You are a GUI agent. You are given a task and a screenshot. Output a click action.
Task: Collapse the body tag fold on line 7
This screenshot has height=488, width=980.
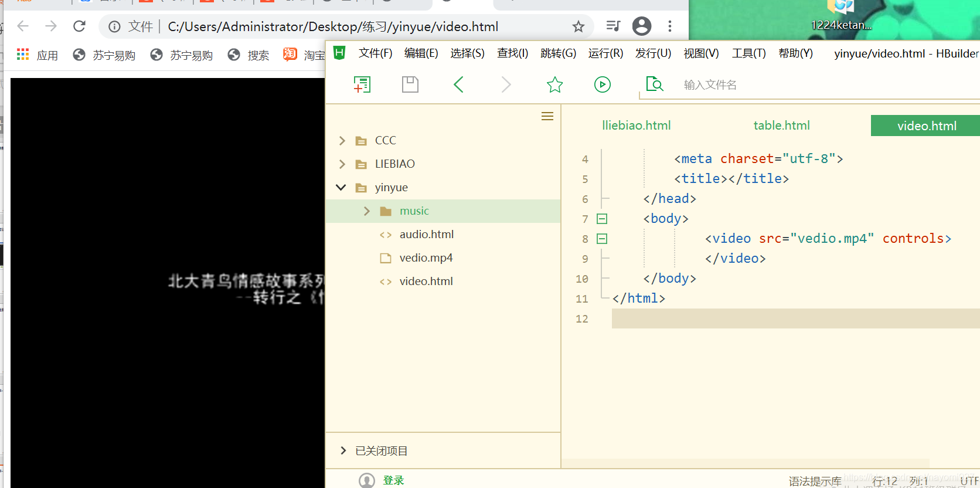pos(602,219)
